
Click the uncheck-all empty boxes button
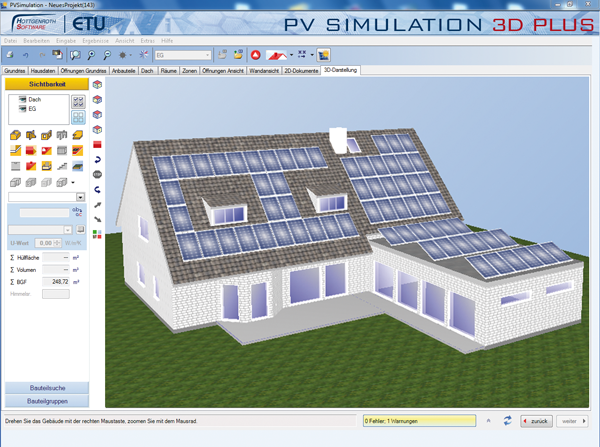point(78,117)
